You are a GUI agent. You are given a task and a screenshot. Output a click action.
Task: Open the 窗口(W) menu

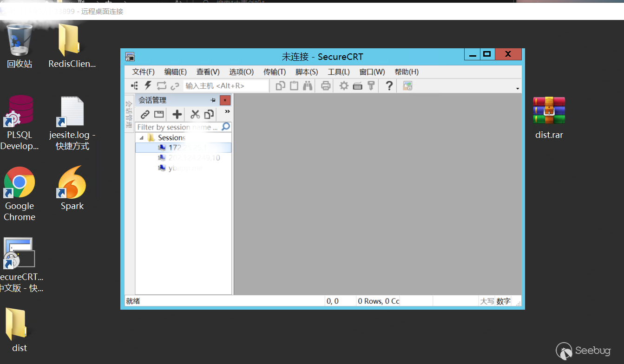pos(372,72)
